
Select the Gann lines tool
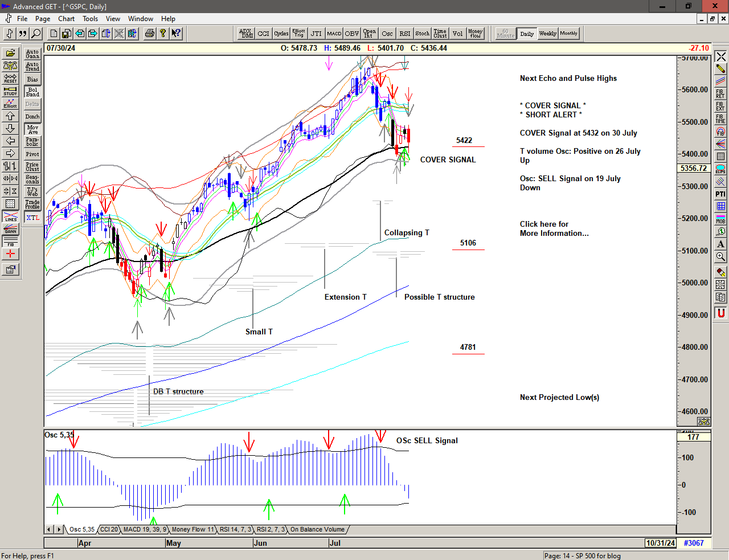[10, 229]
